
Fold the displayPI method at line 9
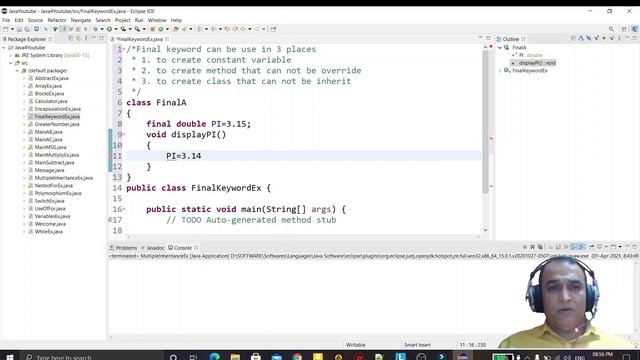124,134
